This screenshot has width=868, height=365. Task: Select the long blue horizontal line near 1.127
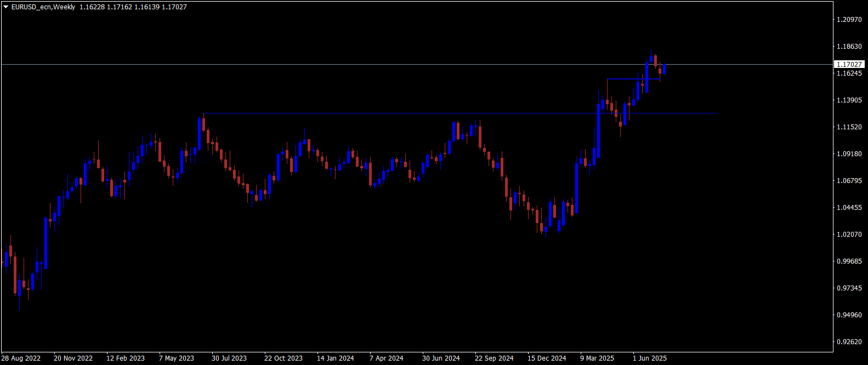pos(459,113)
